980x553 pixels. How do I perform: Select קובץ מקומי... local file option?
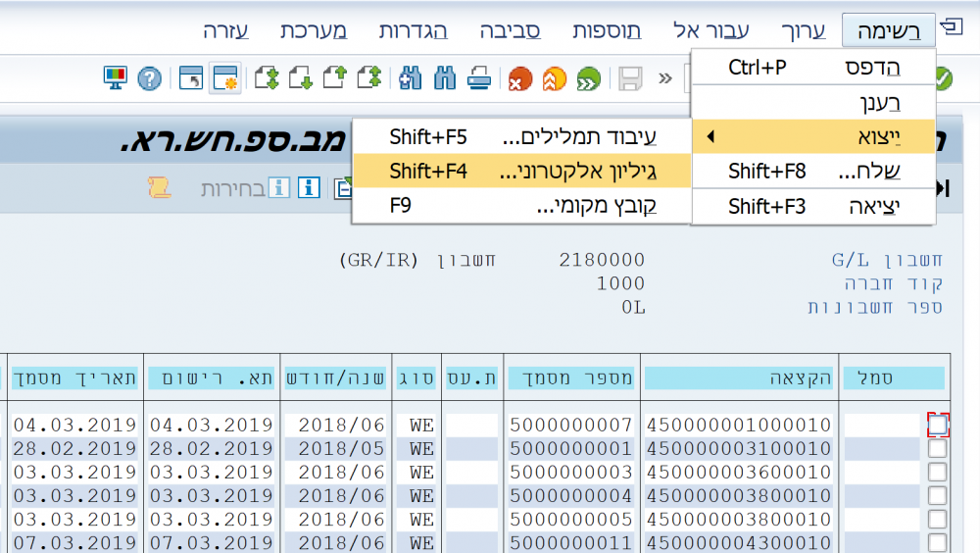coord(522,205)
